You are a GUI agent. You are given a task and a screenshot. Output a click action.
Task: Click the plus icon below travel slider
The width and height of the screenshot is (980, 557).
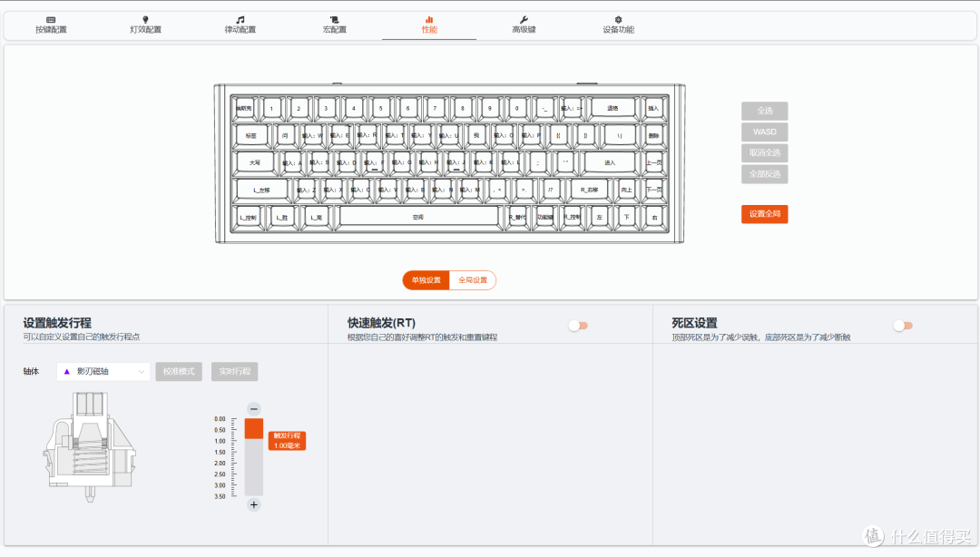click(x=254, y=505)
